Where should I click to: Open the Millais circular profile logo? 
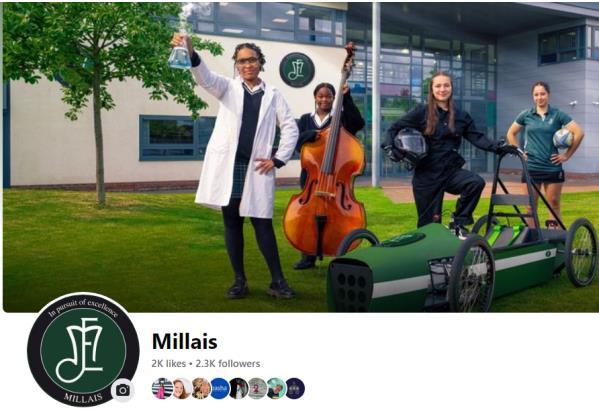click(83, 350)
